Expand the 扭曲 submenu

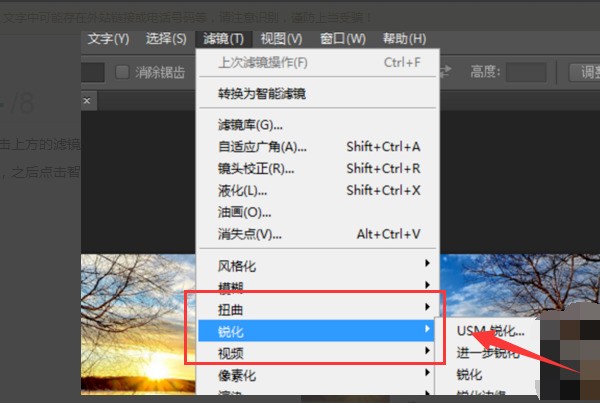pyautogui.click(x=318, y=309)
